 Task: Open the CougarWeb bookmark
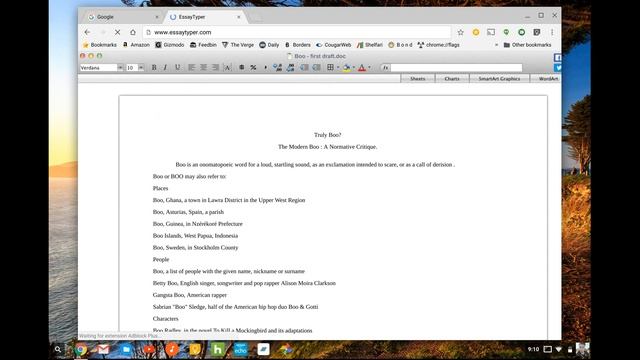tap(333, 45)
